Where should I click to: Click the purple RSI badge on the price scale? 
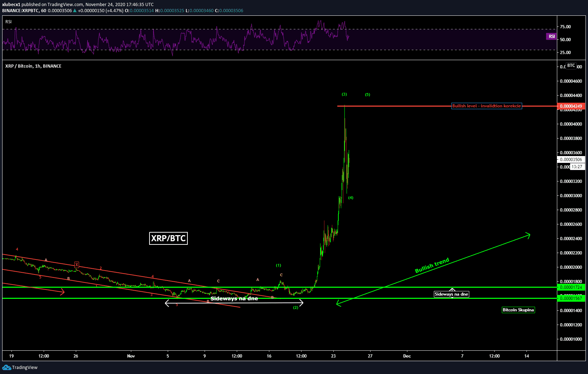(552, 36)
